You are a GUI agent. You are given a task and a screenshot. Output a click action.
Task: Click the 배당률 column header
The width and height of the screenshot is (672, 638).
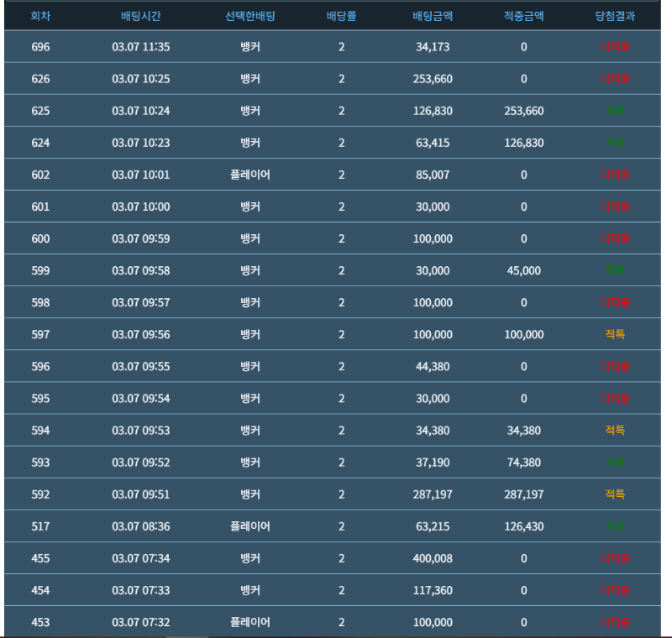341,16
